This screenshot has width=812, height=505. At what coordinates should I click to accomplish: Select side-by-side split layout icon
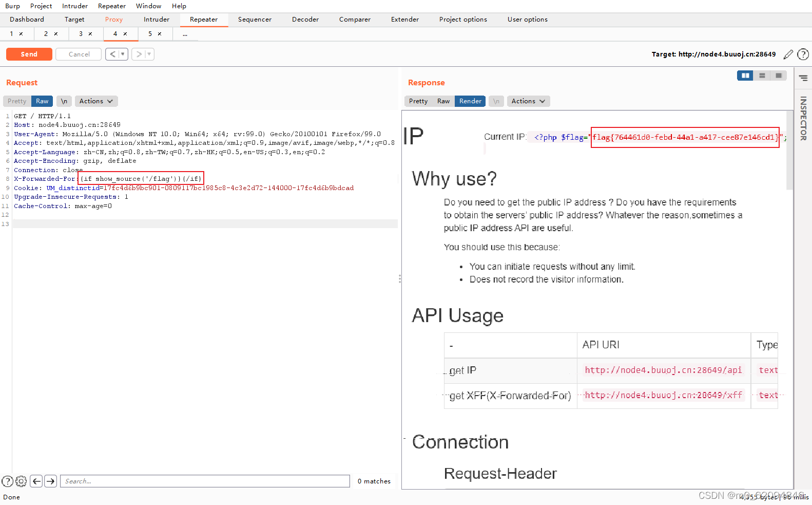click(745, 76)
